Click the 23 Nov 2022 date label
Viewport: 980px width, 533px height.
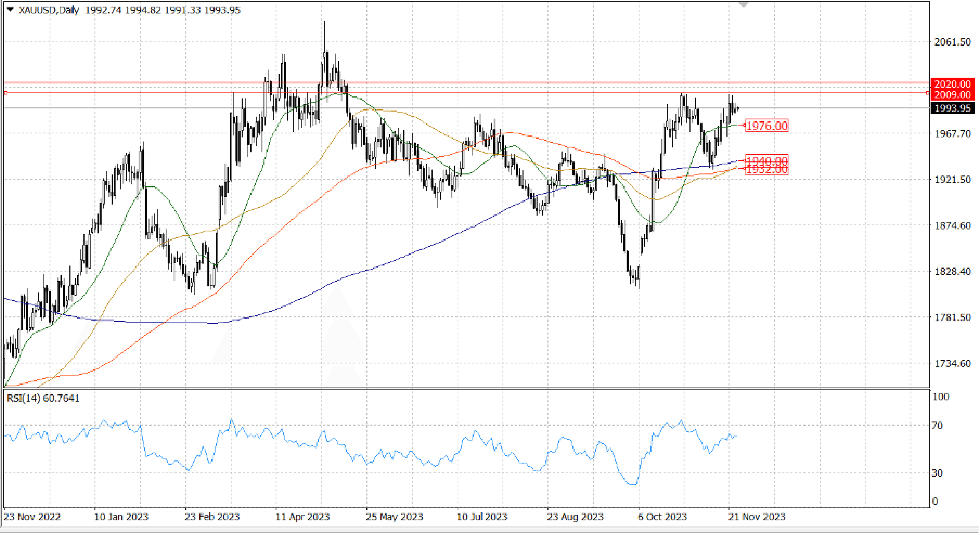pyautogui.click(x=32, y=517)
